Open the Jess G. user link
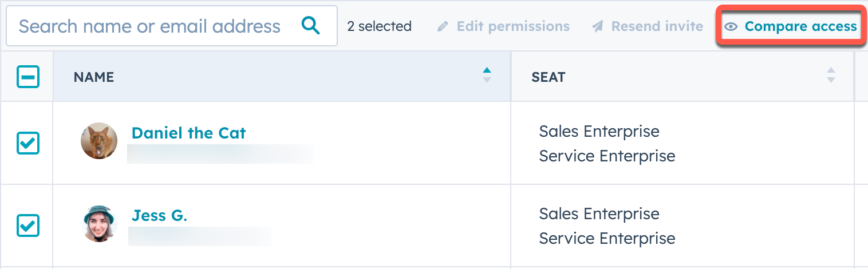Image resolution: width=868 pixels, height=269 pixels. point(160,216)
